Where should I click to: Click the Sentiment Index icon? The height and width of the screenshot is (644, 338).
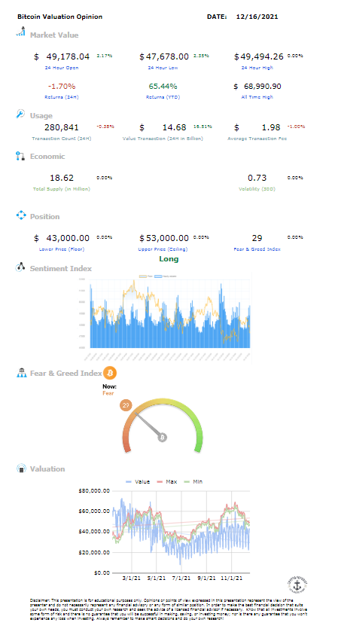pyautogui.click(x=21, y=267)
